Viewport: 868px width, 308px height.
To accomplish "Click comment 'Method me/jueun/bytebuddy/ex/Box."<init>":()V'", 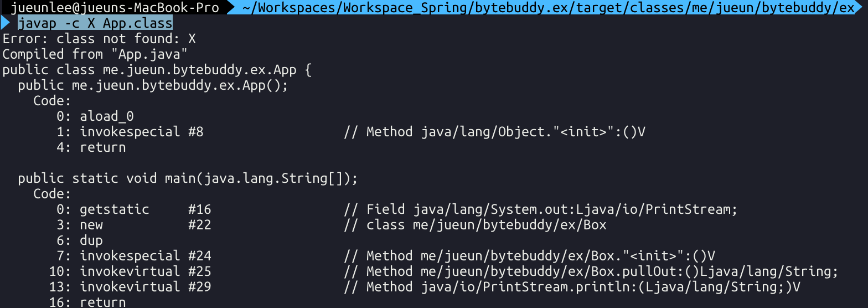I will (x=530, y=256).
